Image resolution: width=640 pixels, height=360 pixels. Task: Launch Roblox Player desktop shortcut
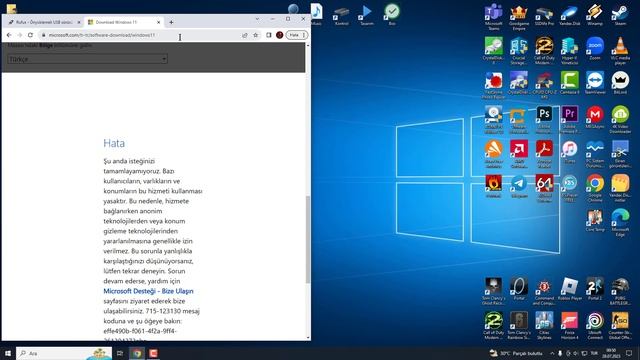coord(569,289)
